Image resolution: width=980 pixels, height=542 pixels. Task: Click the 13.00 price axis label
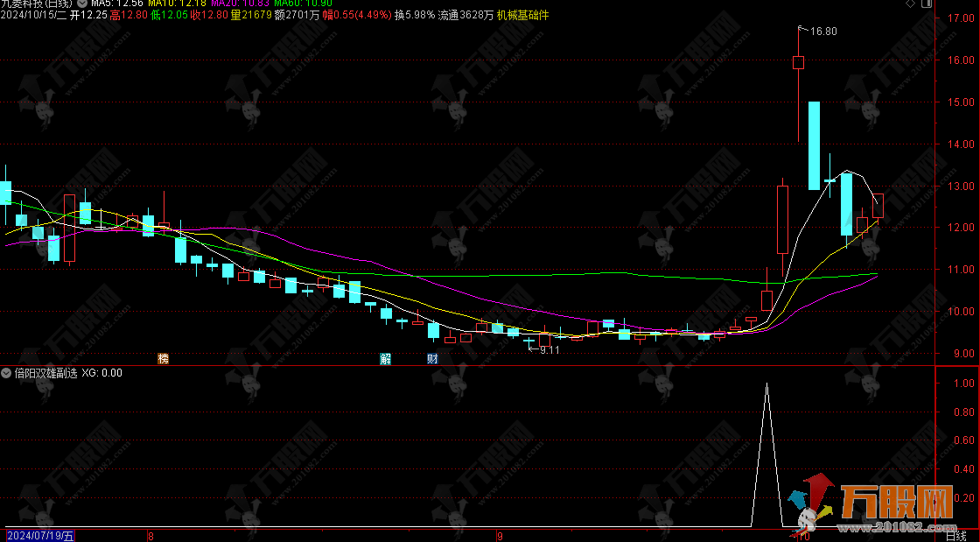(961, 187)
